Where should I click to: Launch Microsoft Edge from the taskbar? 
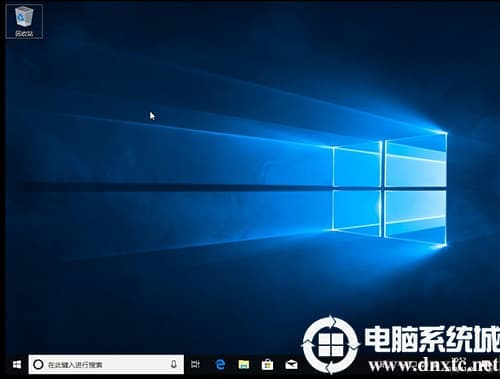coord(220,364)
